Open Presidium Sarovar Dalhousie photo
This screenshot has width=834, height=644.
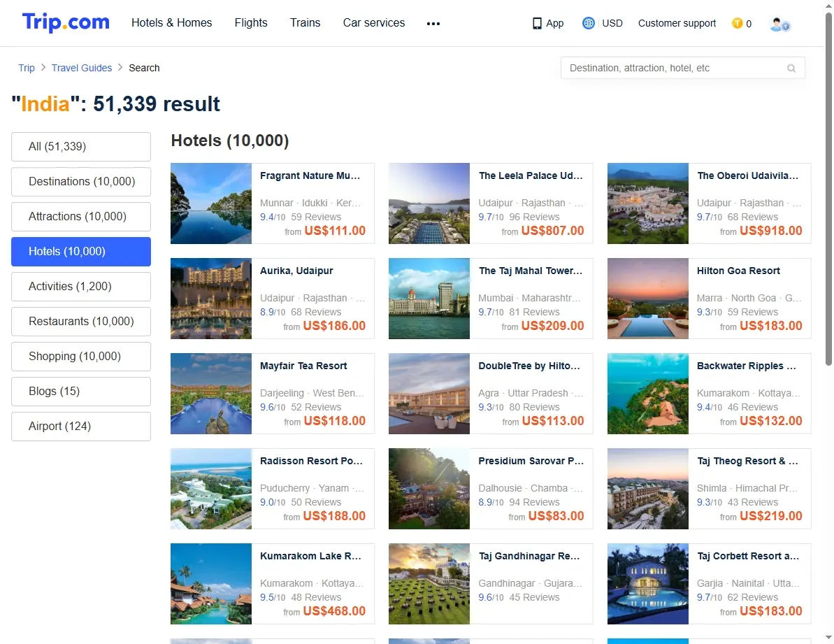[x=429, y=489]
